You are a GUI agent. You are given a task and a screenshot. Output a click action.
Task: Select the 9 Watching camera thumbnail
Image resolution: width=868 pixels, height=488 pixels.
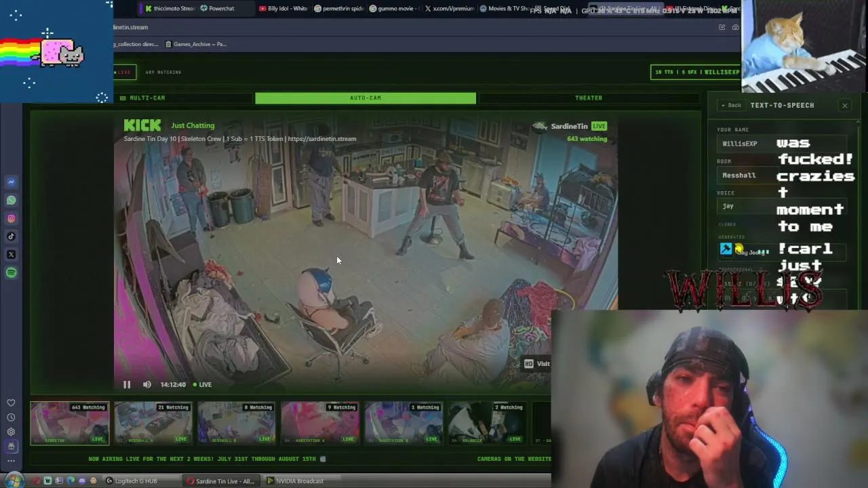click(x=320, y=423)
